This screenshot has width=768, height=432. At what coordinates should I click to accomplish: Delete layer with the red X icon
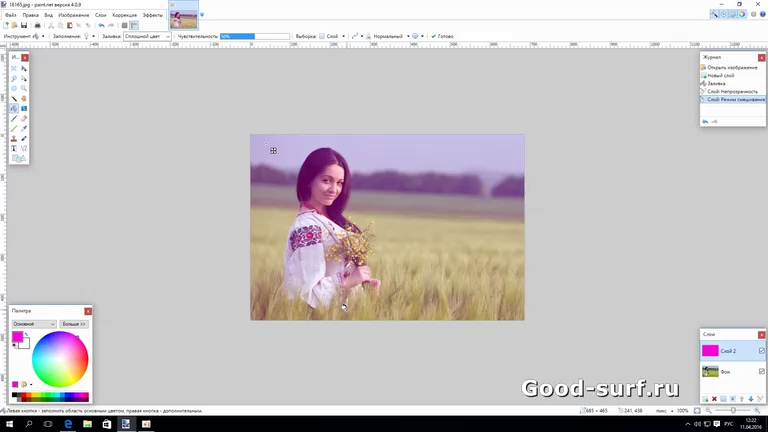click(714, 399)
